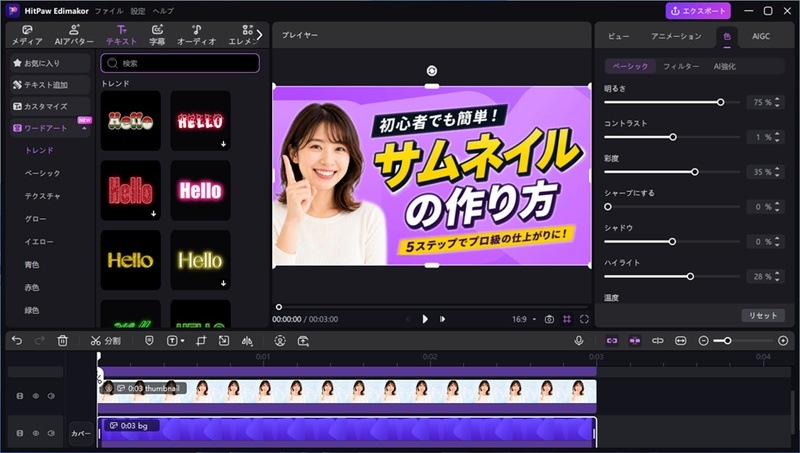Open the 16:9 aspect ratio dropdown
The width and height of the screenshot is (800, 453).
point(524,319)
